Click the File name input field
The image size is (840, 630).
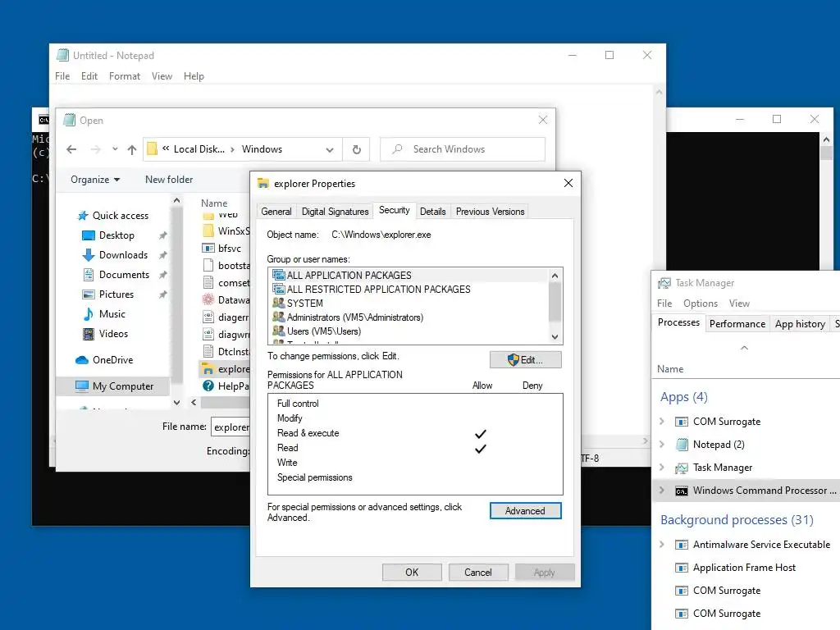click(x=231, y=427)
